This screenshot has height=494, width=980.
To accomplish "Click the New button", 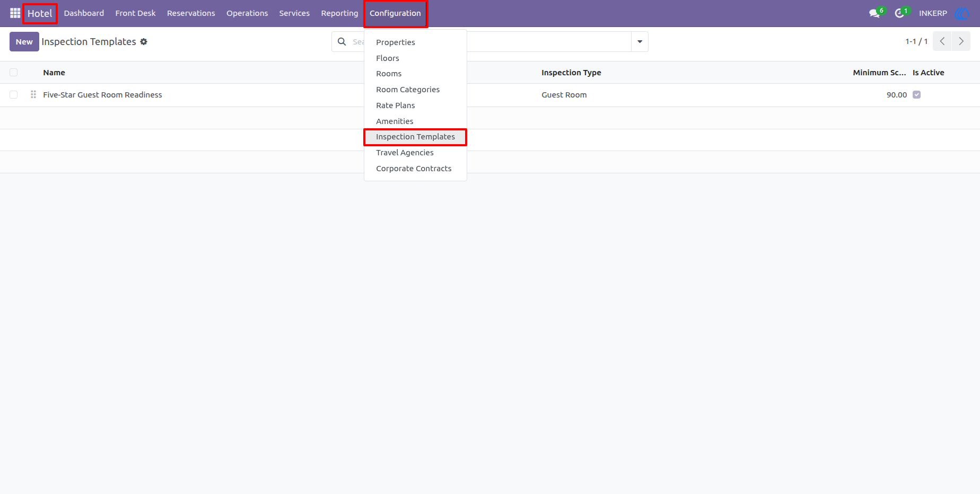I will tap(24, 42).
